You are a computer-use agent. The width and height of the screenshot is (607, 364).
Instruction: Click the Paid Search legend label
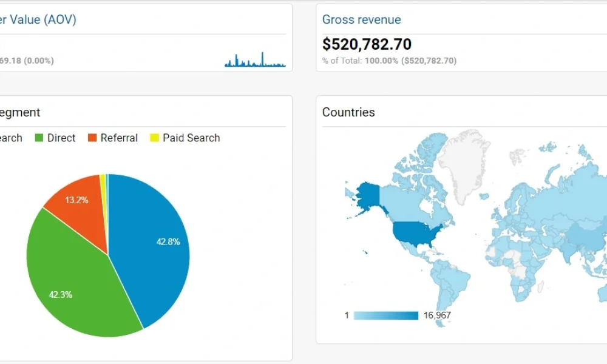191,138
